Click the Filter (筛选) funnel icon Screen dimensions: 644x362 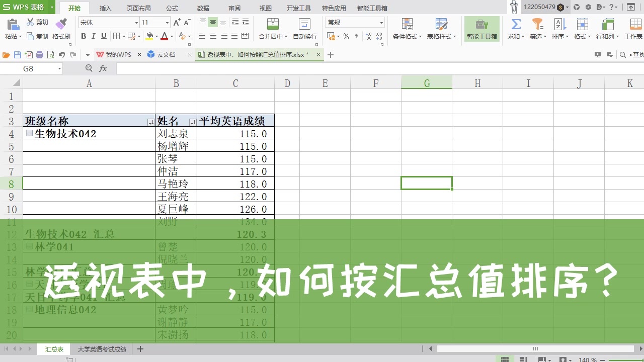[x=537, y=24]
